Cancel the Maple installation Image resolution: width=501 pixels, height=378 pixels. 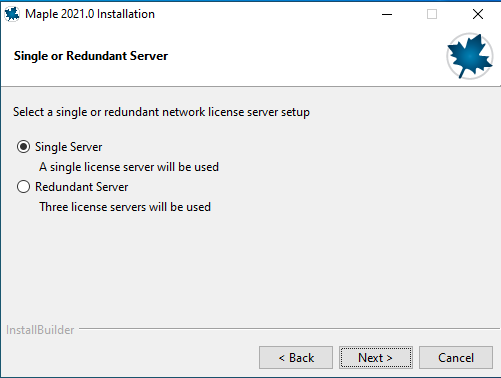pos(456,358)
